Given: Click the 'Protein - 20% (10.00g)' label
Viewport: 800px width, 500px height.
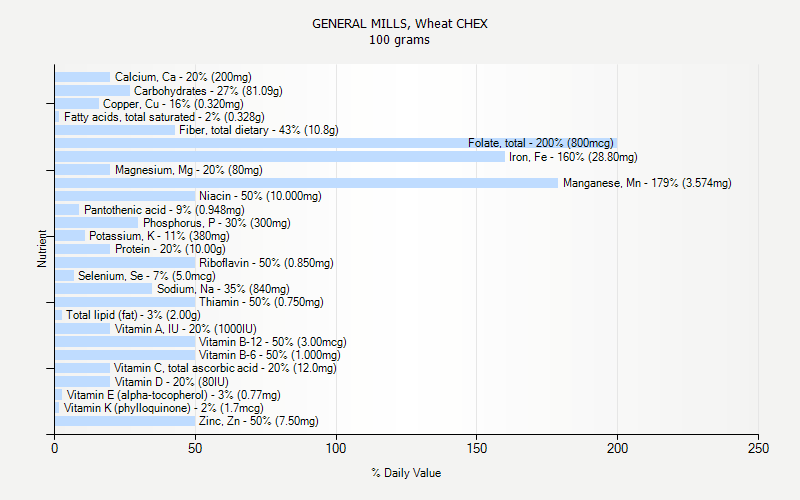Looking at the screenshot, I should click(x=170, y=249).
